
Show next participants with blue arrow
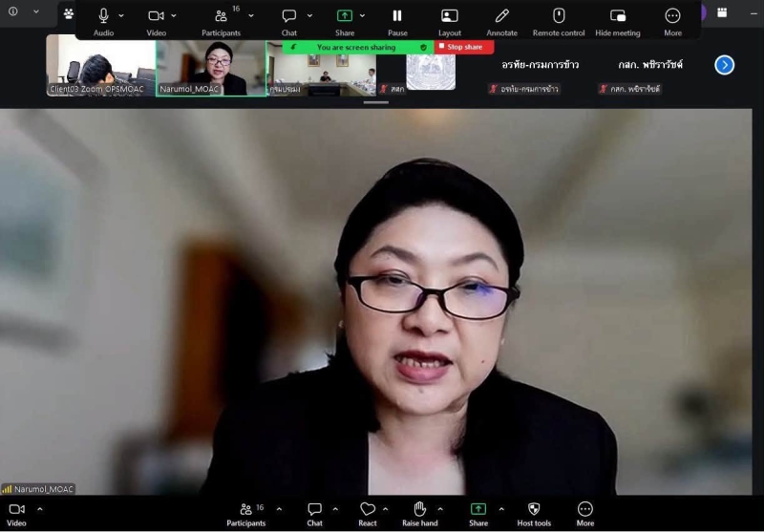[724, 65]
